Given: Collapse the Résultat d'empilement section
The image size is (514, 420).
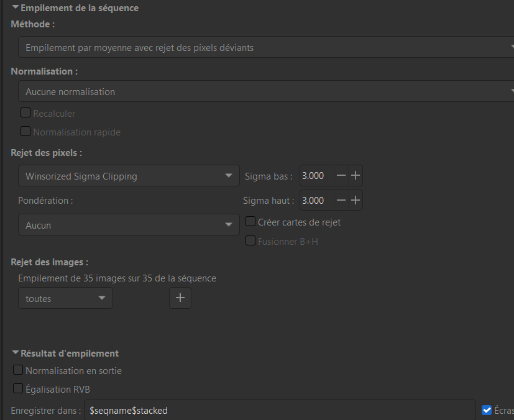Looking at the screenshot, I should pos(16,354).
